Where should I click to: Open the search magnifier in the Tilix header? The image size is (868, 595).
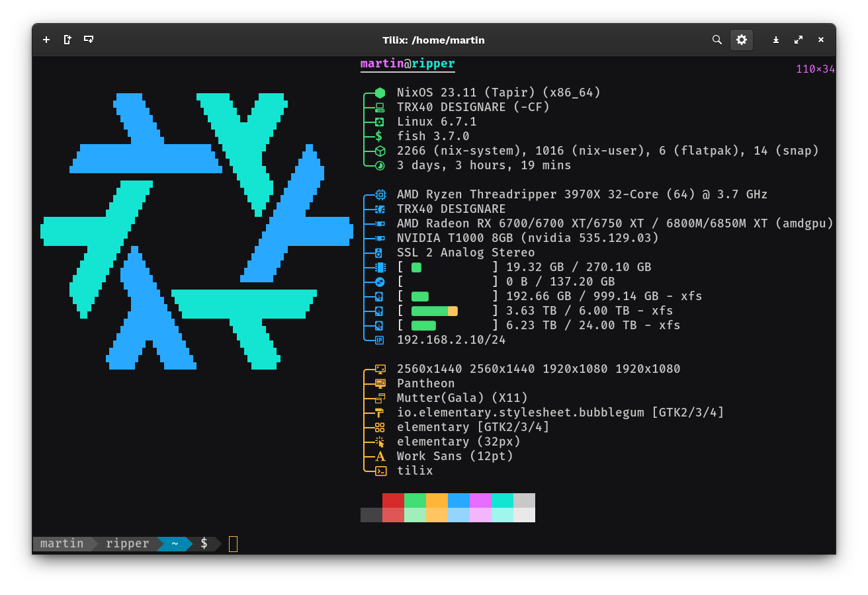point(716,40)
